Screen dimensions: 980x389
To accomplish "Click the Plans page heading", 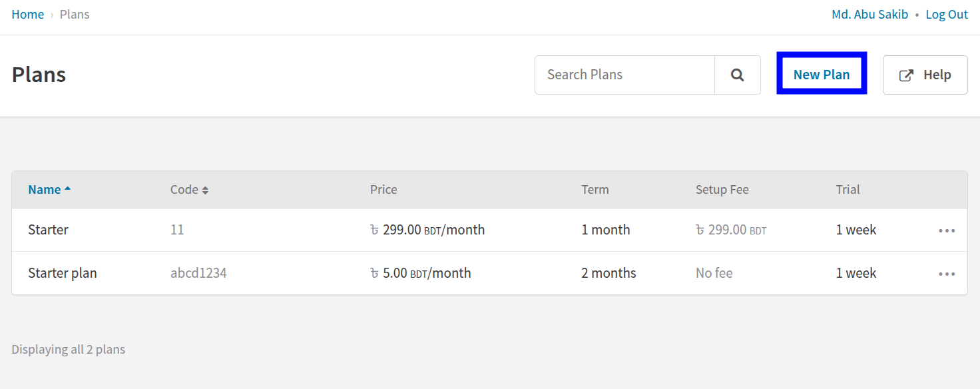I will [x=39, y=75].
